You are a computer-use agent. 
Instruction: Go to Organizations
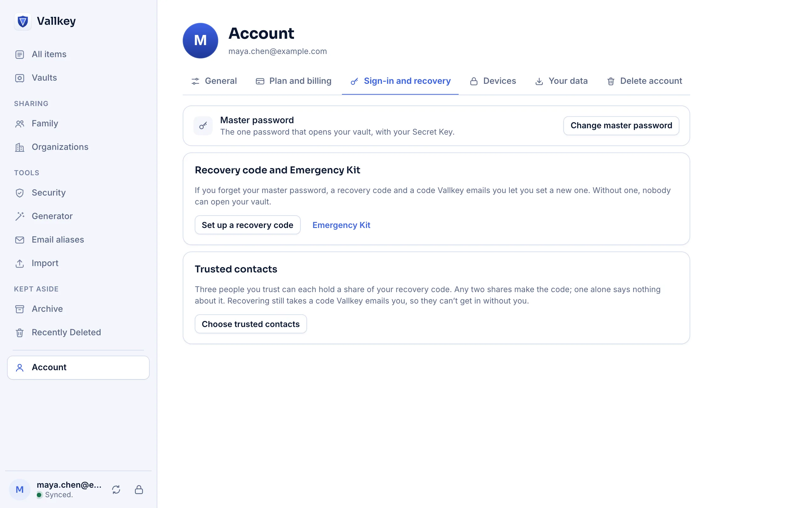pos(78,147)
